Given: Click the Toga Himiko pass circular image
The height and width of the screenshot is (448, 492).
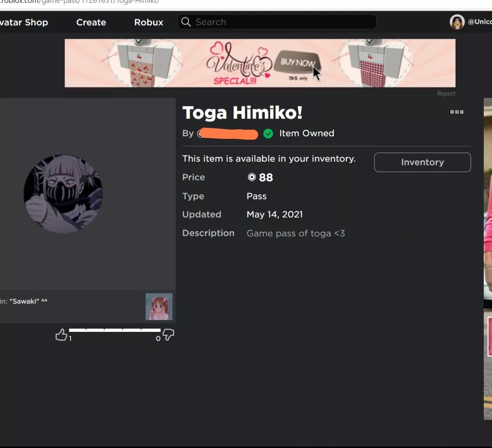Looking at the screenshot, I should (x=63, y=194).
